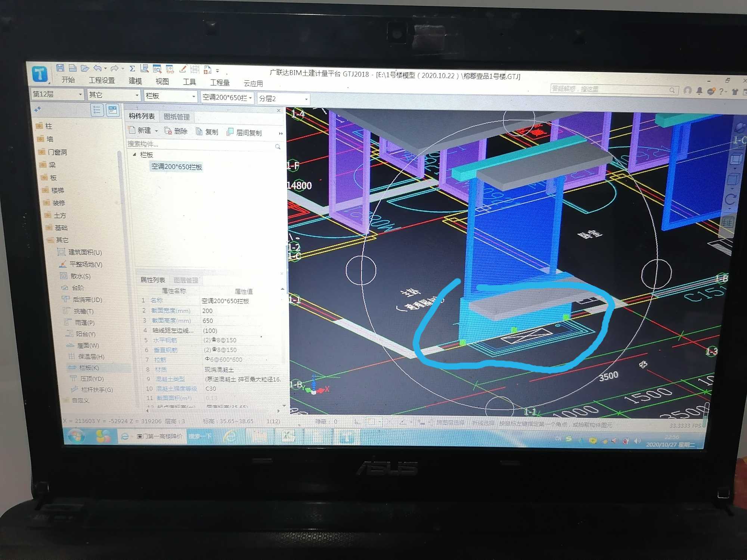This screenshot has height=560, width=747.
Task: Click the search magnifier in top-right help box
Action: pos(672,90)
